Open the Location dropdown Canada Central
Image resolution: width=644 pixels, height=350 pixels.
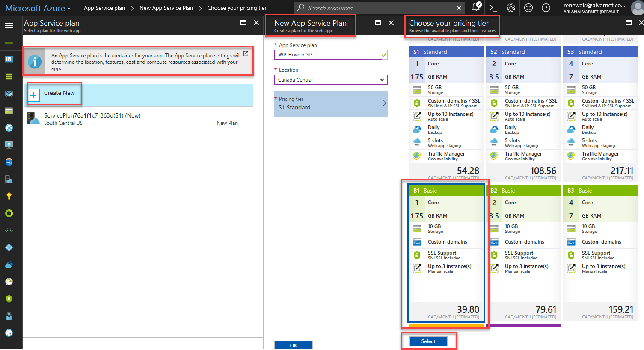click(331, 80)
